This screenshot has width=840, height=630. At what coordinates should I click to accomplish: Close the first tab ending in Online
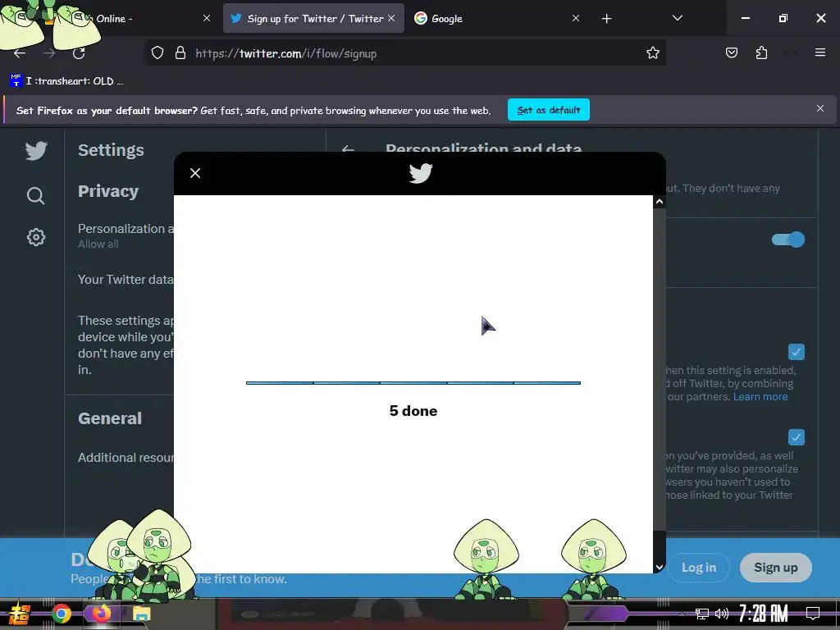(x=206, y=18)
